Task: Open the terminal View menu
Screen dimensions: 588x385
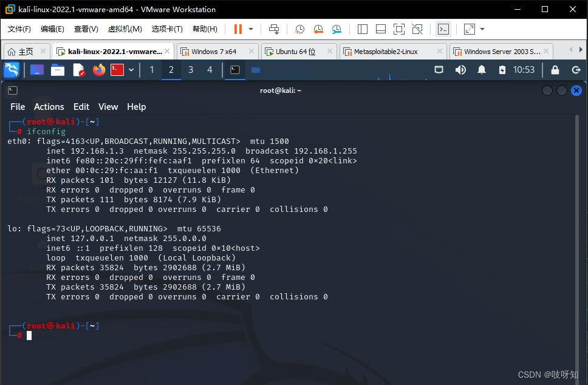Action: [x=108, y=107]
